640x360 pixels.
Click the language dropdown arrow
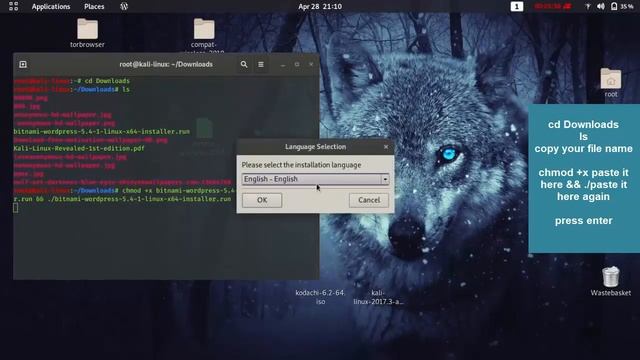385,179
